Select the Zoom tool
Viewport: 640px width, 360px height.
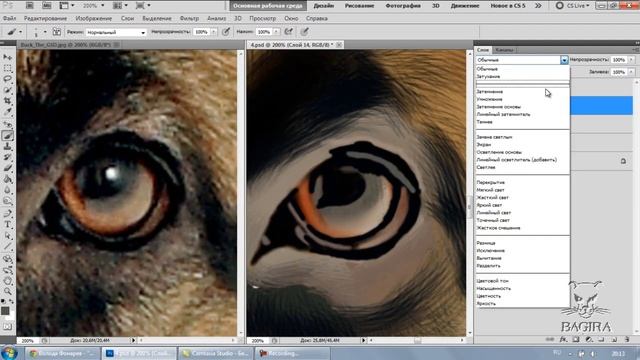(x=7, y=292)
